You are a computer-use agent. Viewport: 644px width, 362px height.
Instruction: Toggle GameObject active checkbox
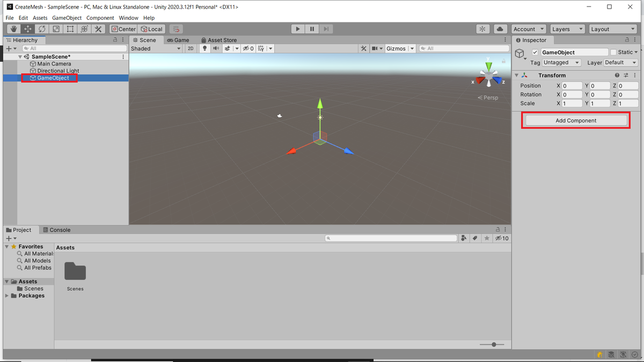(535, 52)
